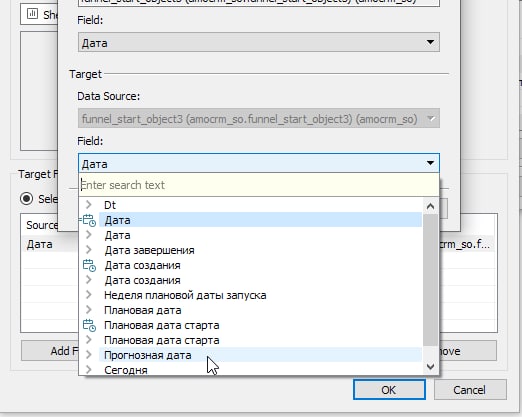Image resolution: width=522 pixels, height=417 pixels.
Task: Click the Cancel button
Action: [470, 390]
